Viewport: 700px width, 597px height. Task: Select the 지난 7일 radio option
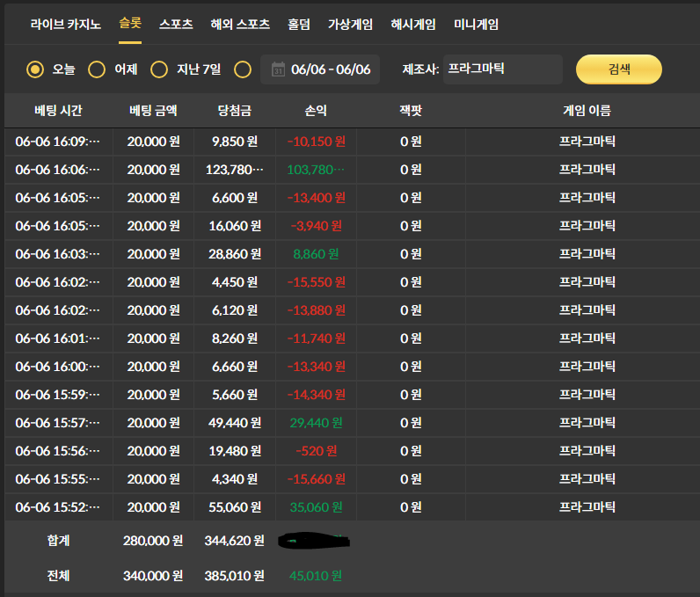[159, 69]
